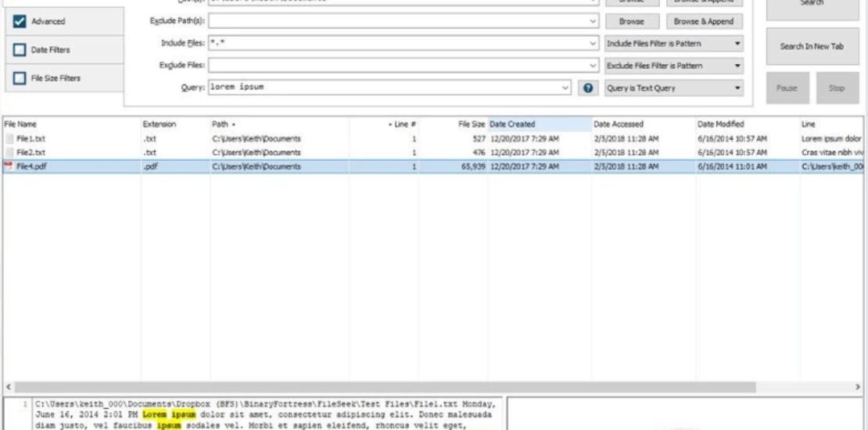
Task: Open the Query is Text Query dropdown
Action: 674,88
